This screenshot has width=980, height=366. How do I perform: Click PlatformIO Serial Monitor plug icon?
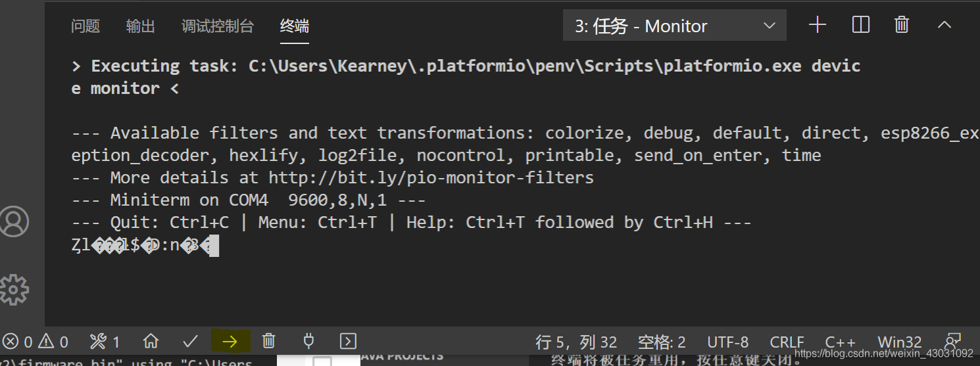point(308,341)
